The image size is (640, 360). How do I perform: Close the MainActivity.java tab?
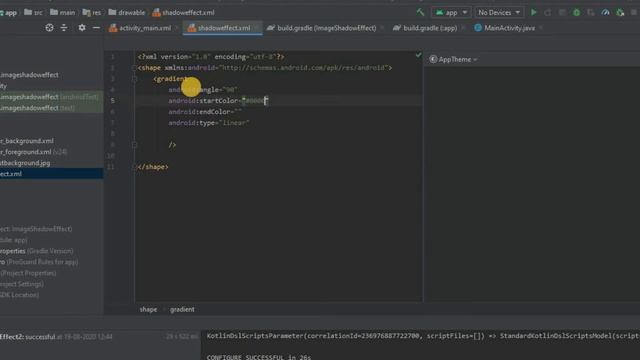[x=541, y=28]
